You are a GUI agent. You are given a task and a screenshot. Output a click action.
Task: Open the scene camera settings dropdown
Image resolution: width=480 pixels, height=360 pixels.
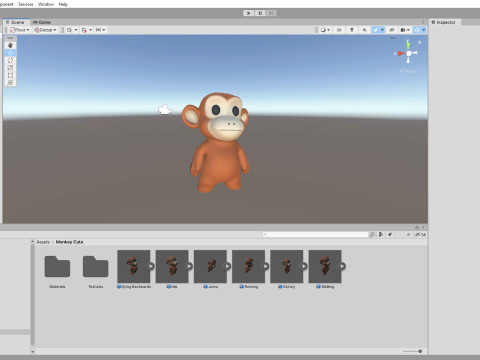click(405, 30)
